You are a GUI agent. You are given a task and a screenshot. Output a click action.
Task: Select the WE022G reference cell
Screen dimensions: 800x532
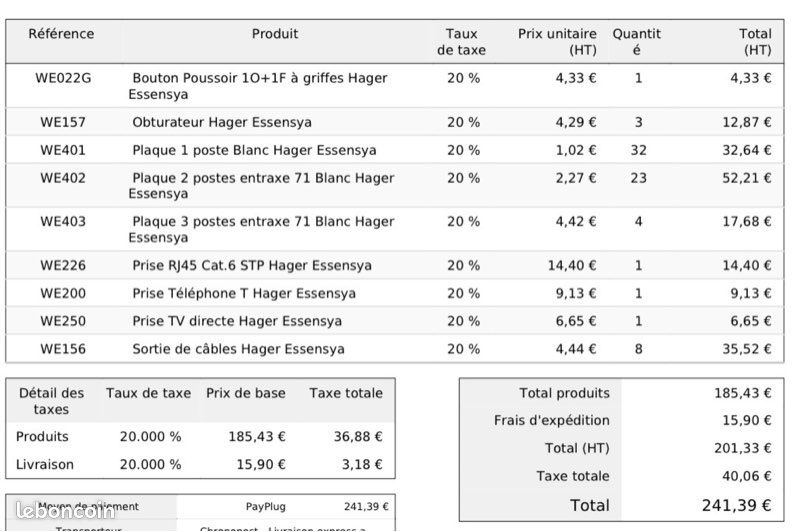click(63, 78)
